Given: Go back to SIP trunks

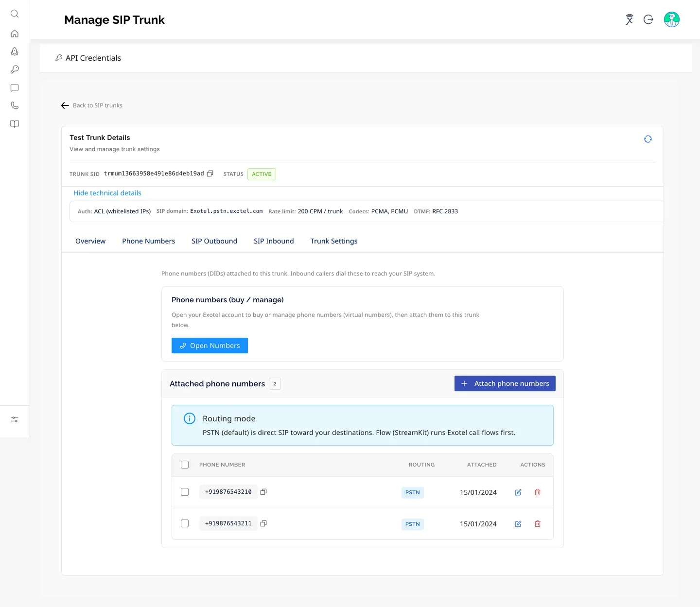Looking at the screenshot, I should coord(92,105).
